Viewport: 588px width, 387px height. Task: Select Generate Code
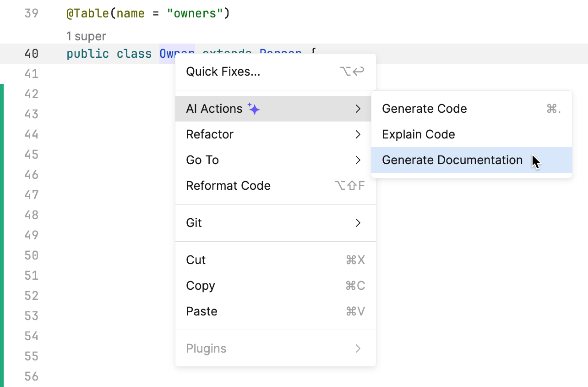[424, 109]
